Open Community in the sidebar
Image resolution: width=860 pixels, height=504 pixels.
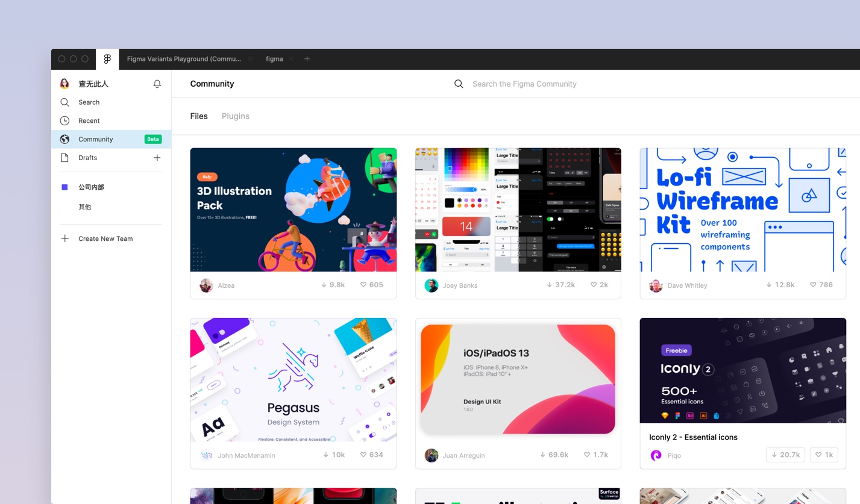[111, 139]
